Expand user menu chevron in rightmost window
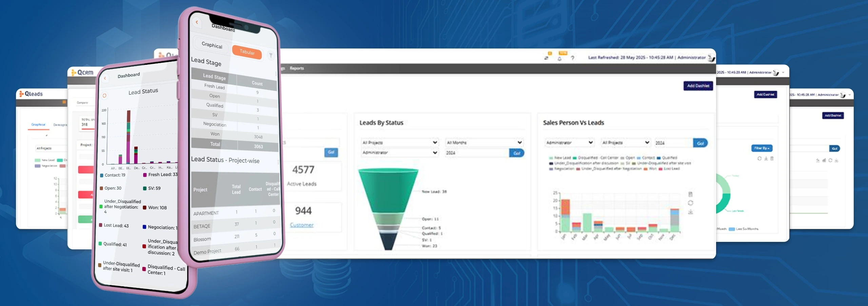Screen dimensions: 868x306 tap(850, 95)
